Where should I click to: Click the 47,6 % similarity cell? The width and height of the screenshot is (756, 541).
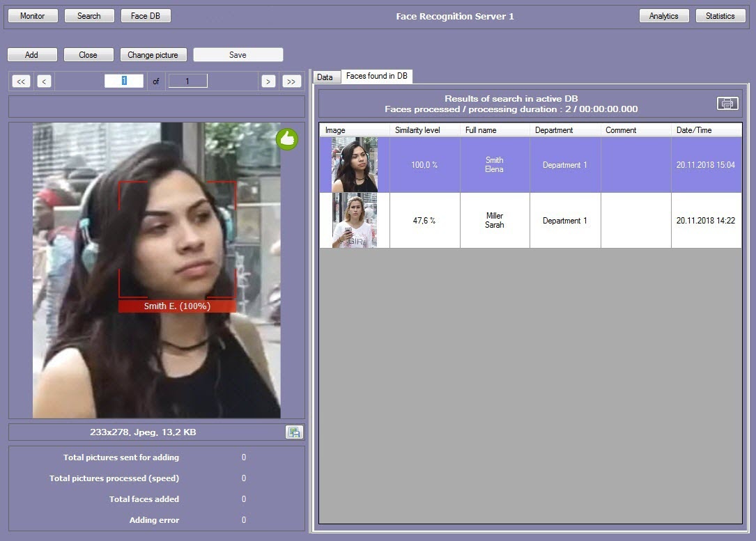coord(425,221)
